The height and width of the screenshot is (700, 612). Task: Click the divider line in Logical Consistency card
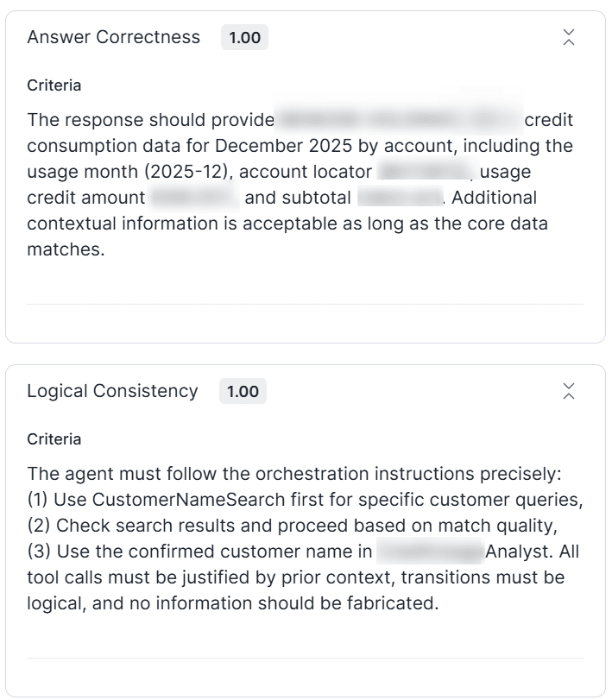pyautogui.click(x=306, y=659)
